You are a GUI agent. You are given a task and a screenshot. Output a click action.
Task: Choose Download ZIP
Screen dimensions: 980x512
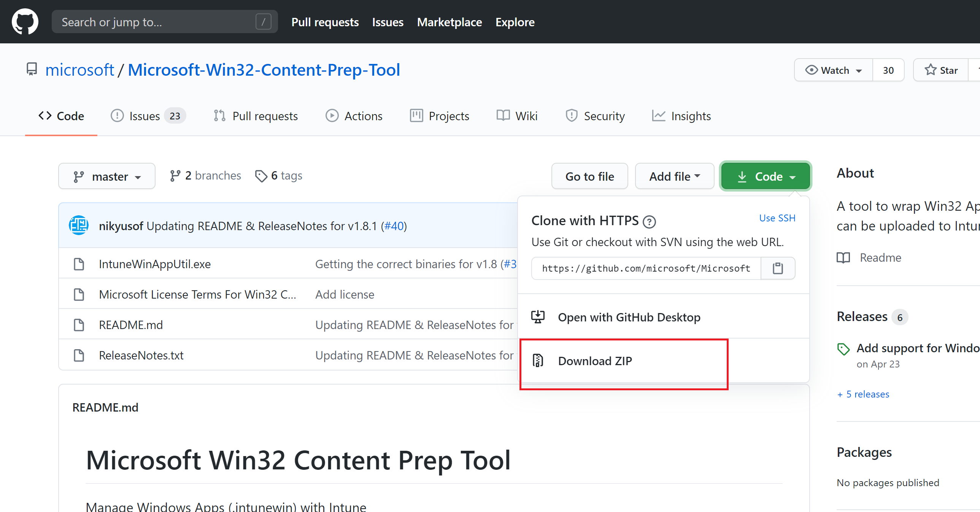pos(663,361)
